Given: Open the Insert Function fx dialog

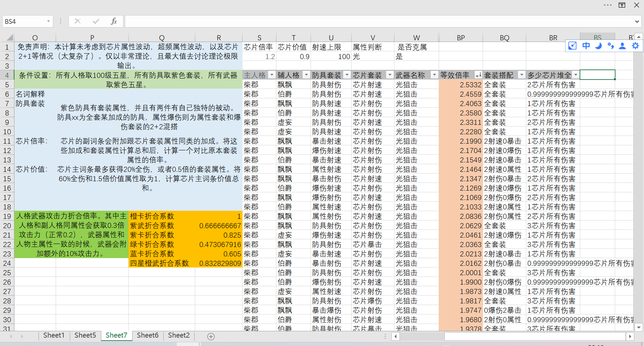Looking at the screenshot, I should (114, 21).
